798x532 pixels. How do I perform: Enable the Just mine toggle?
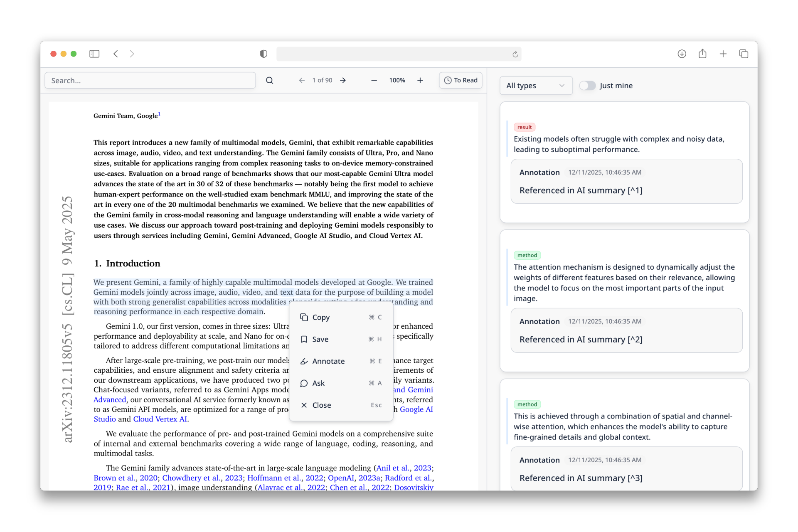pyautogui.click(x=587, y=86)
